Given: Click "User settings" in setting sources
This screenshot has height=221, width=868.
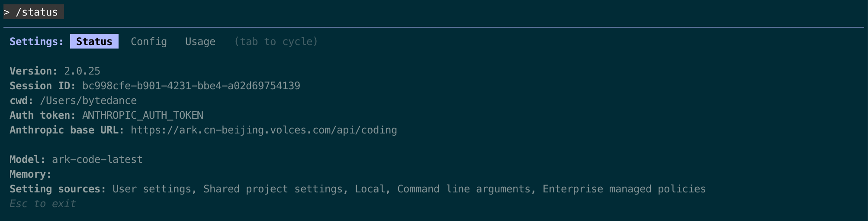Looking at the screenshot, I should click(x=151, y=189).
